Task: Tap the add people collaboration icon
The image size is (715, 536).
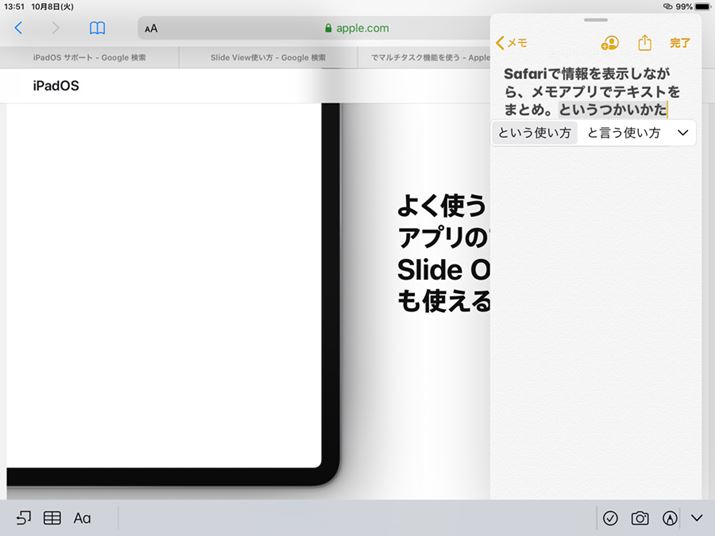Action: point(609,43)
